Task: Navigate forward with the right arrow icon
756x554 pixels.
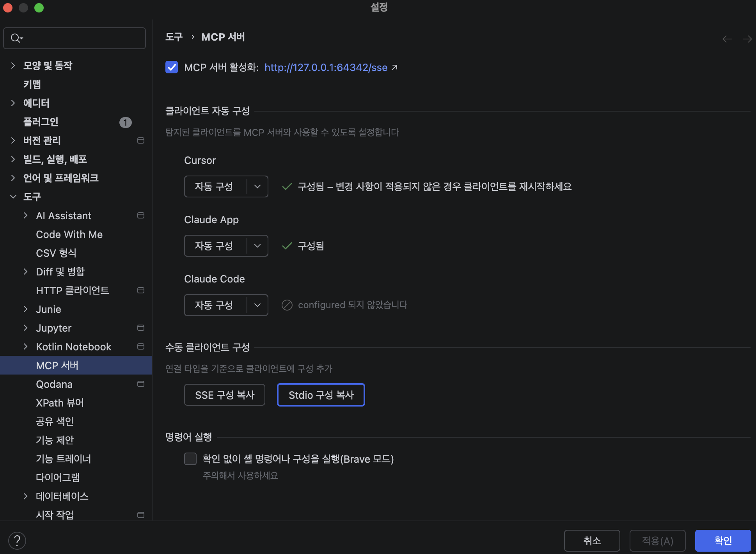Action: 747,39
